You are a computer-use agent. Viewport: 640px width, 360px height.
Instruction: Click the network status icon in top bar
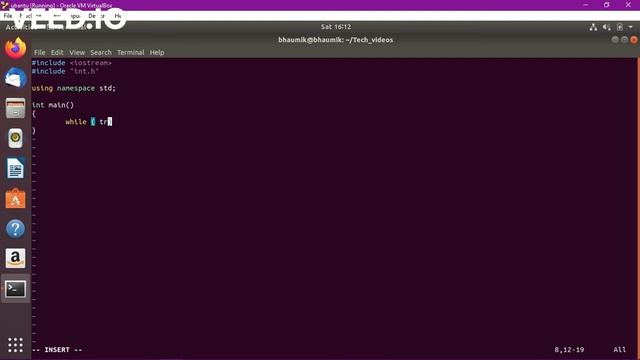[593, 27]
